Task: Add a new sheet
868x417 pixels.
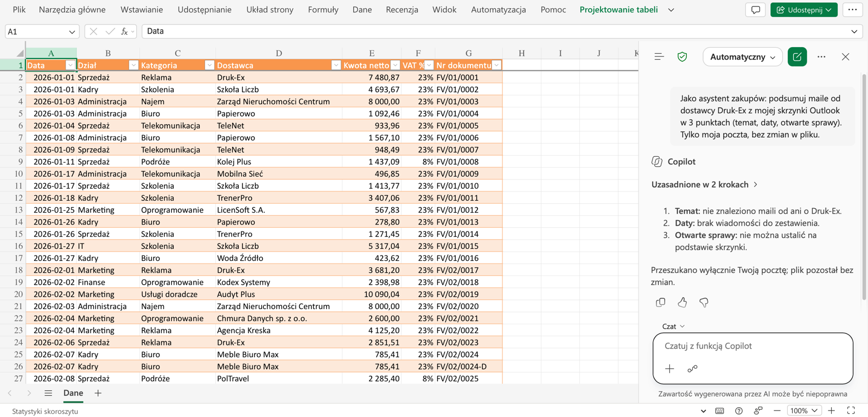Action: point(98,393)
